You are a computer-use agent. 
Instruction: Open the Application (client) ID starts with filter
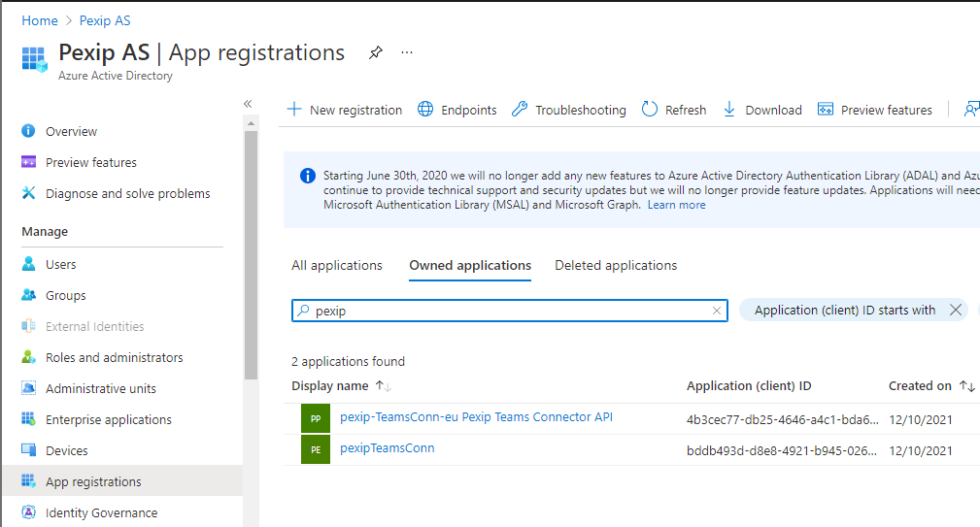pos(844,310)
